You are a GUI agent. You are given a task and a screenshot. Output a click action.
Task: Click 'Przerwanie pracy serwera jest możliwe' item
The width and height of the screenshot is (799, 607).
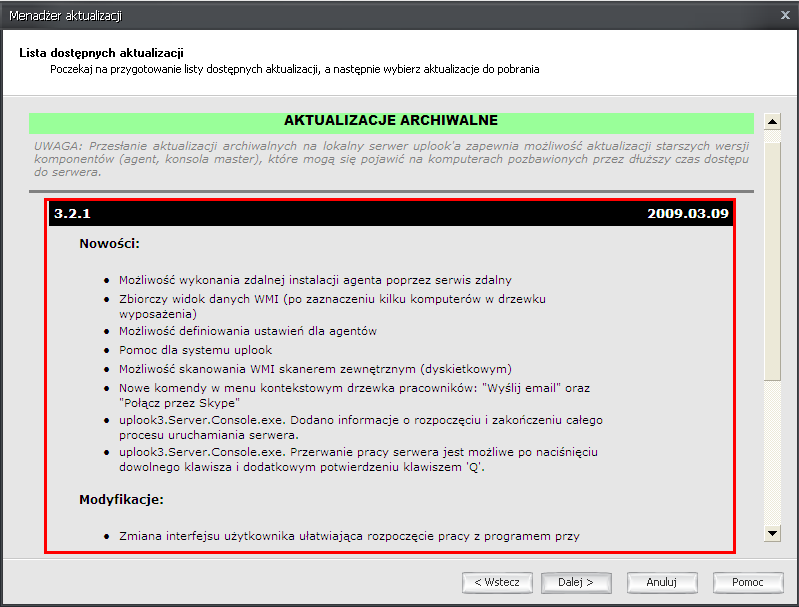tap(358, 460)
